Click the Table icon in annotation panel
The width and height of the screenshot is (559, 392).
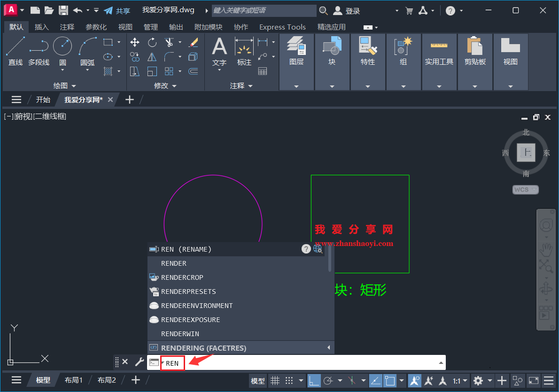click(x=263, y=71)
